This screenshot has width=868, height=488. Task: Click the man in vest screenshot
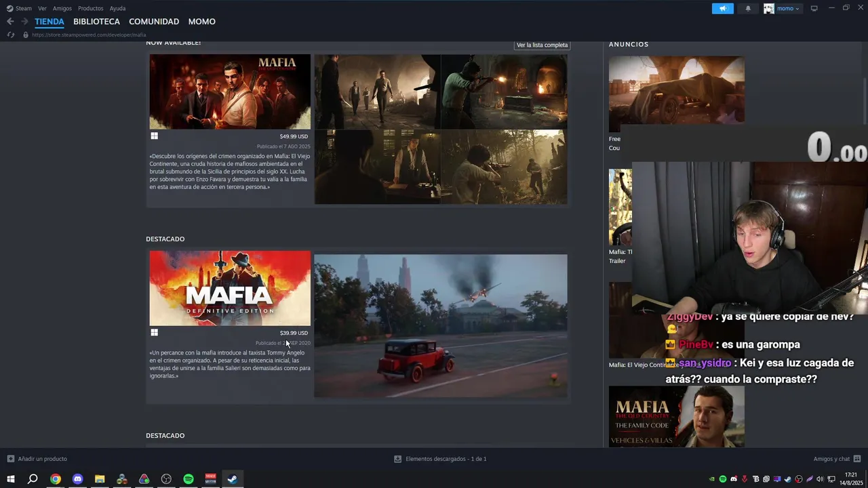coord(378,167)
